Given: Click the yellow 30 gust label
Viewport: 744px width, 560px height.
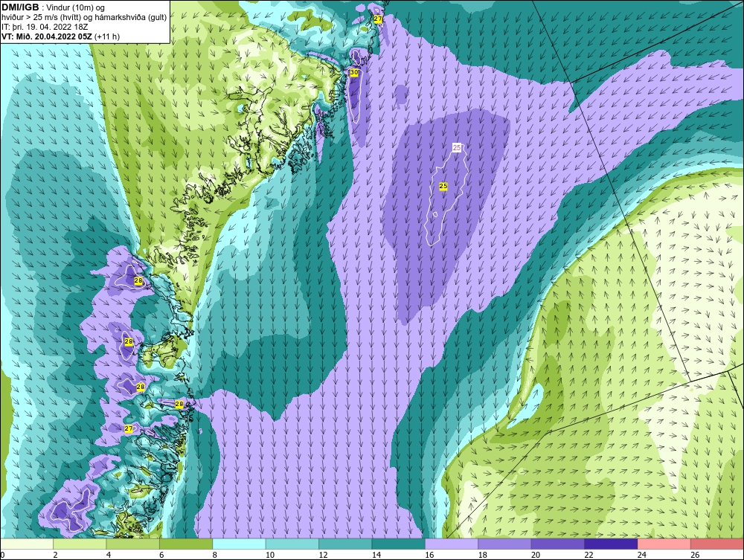Looking at the screenshot, I should coord(354,73).
